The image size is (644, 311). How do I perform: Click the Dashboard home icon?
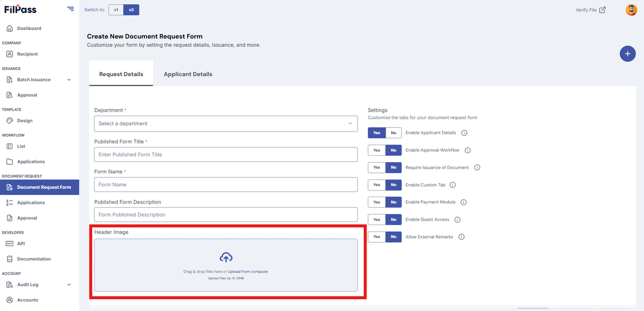tap(10, 28)
